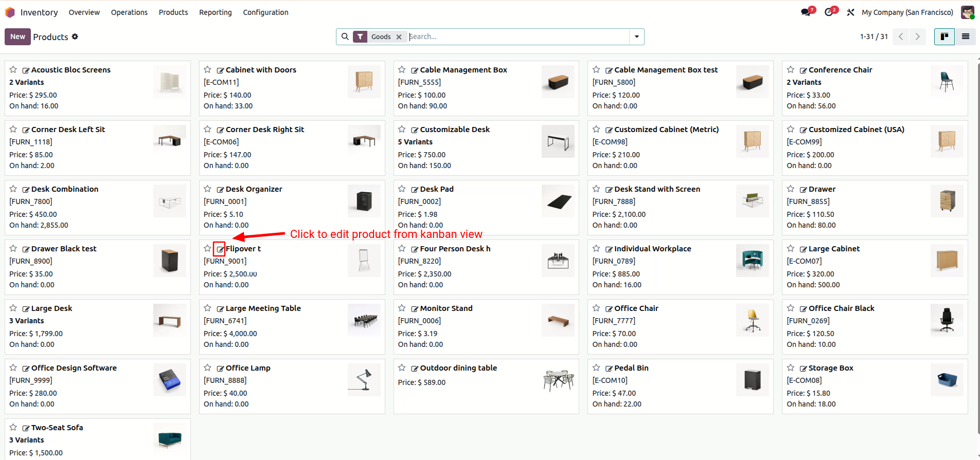Viewport: 980px width, 460px height.
Task: Click the Customized Cabinet (Metric) price $ 210.00
Action: point(616,155)
